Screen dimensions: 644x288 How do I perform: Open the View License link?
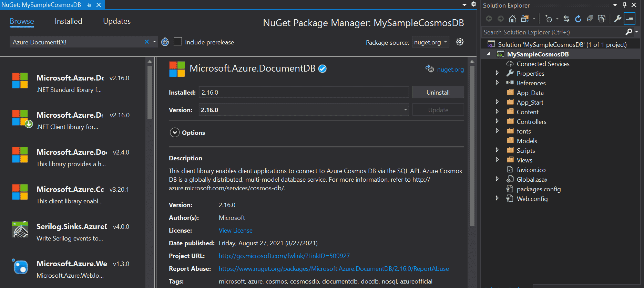click(x=236, y=231)
